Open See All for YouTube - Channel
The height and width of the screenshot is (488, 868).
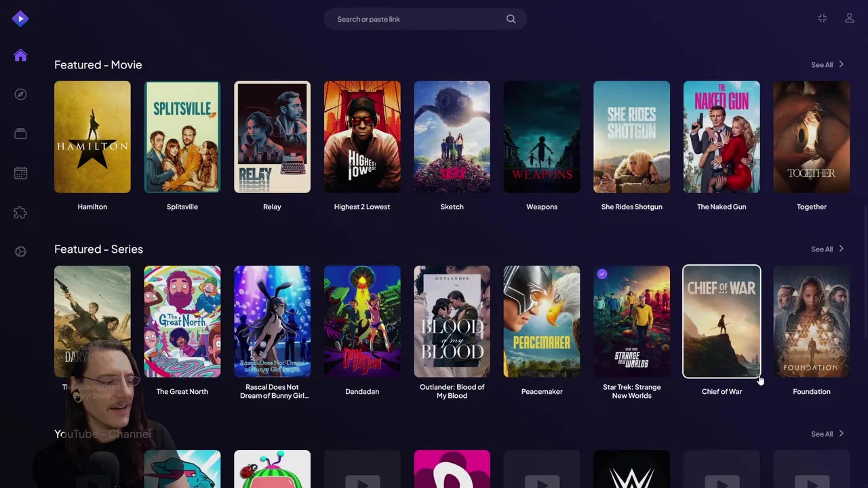click(x=827, y=434)
